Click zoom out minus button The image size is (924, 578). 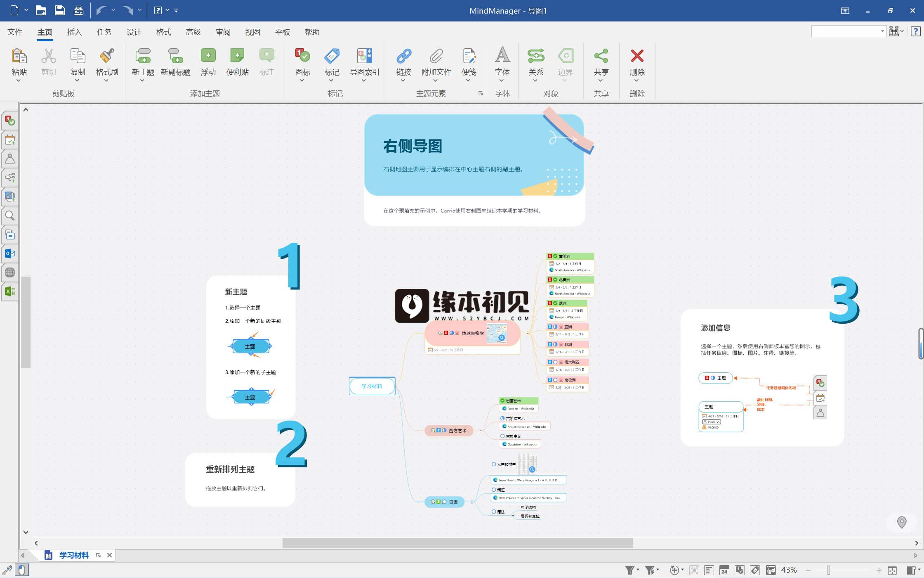(x=808, y=570)
